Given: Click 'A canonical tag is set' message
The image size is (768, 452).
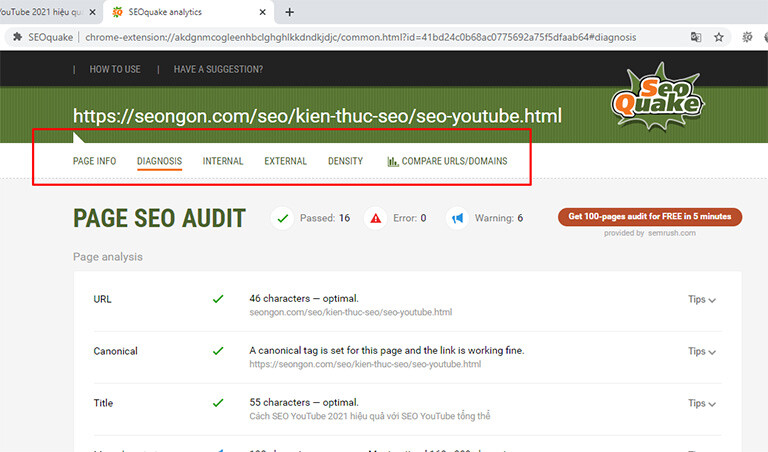Looking at the screenshot, I should [386, 351].
